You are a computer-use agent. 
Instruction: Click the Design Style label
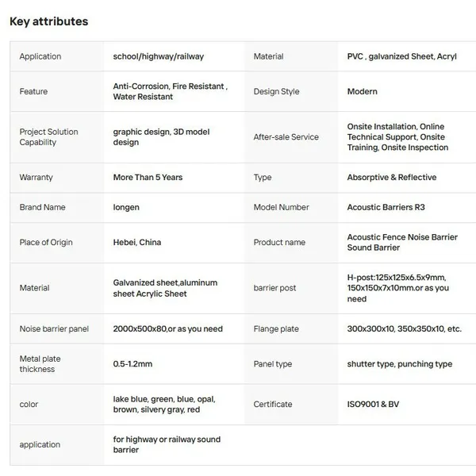[x=276, y=91]
